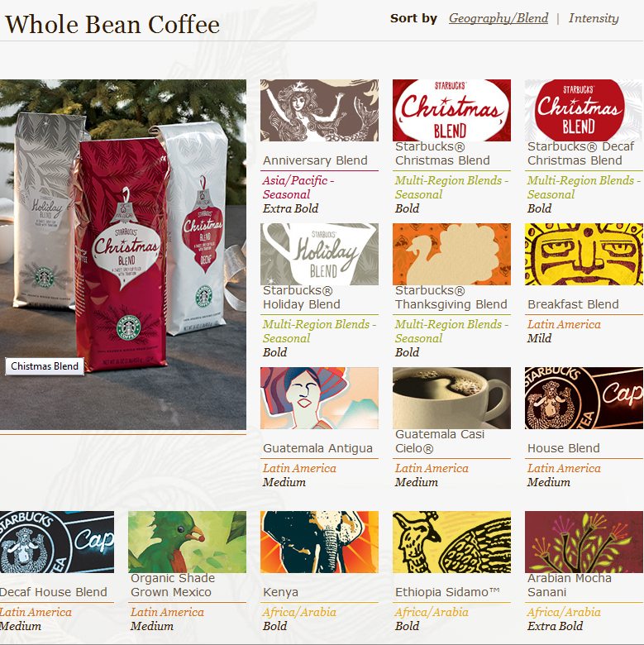
Task: Click the Decaf House Blend title
Action: coord(54,592)
